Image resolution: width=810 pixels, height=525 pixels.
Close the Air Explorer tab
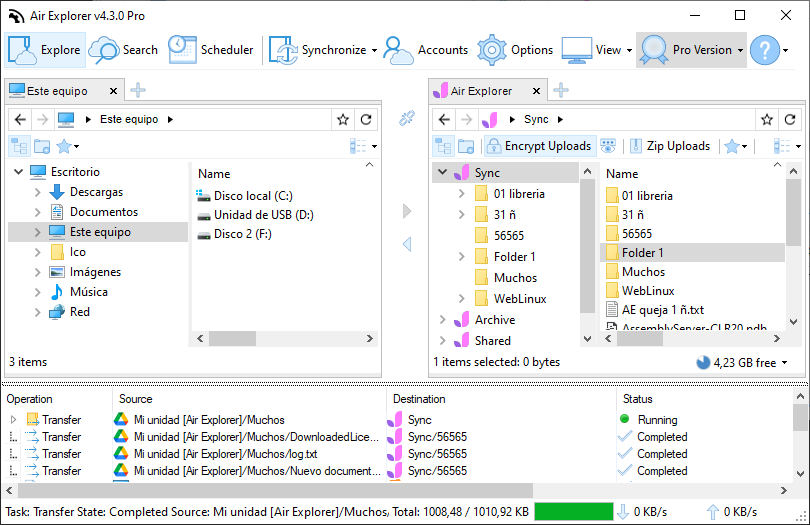click(536, 91)
